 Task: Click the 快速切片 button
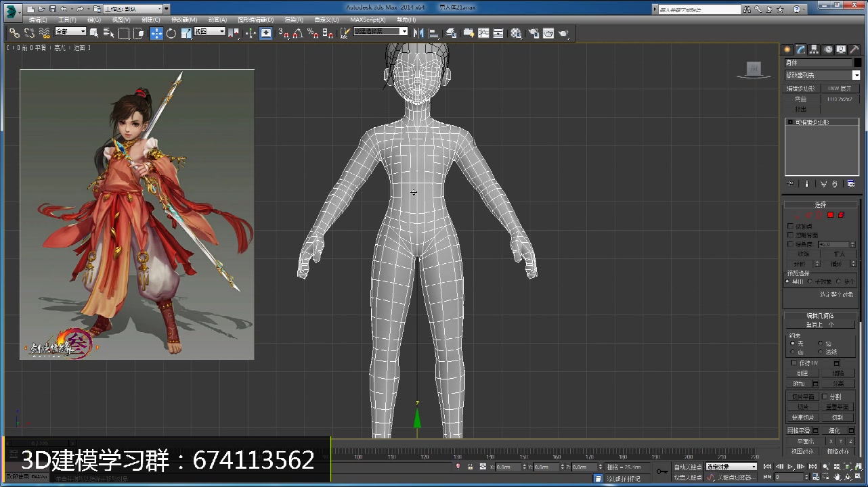803,417
